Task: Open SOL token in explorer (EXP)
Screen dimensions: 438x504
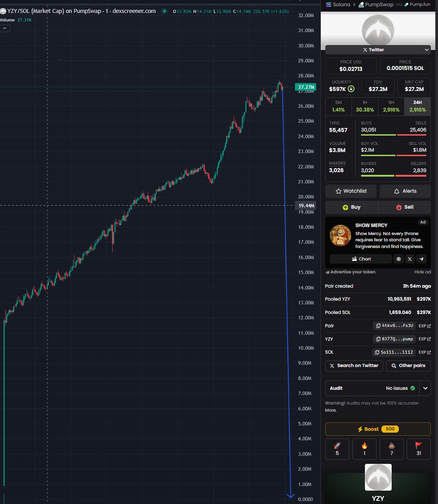Action: coord(425,352)
